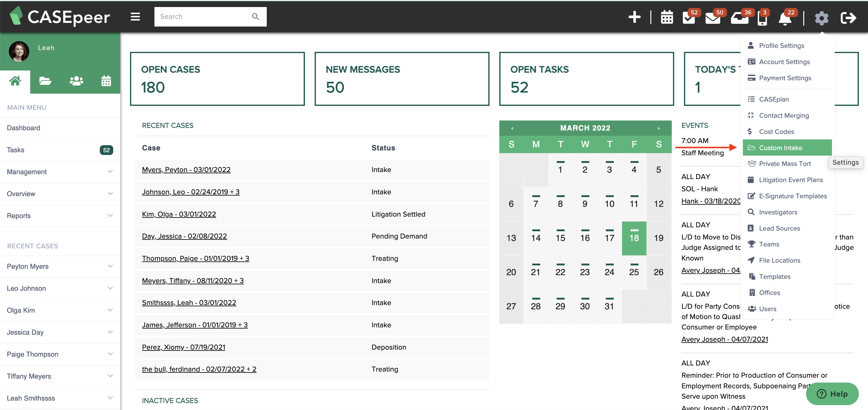Image resolution: width=868 pixels, height=410 pixels.
Task: Click the plus icon to add new item
Action: 635,17
